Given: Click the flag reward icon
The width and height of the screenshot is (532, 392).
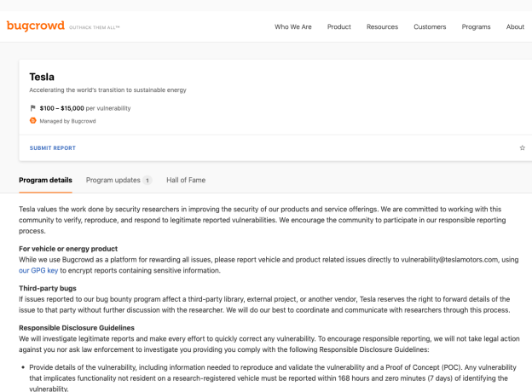Looking at the screenshot, I should pyautogui.click(x=33, y=108).
